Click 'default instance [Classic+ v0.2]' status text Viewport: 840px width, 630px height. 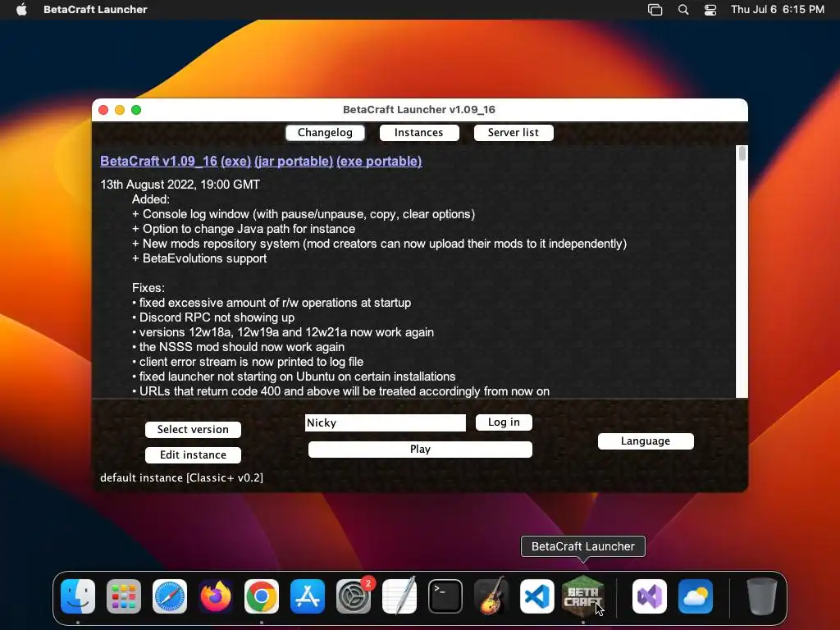181,478
